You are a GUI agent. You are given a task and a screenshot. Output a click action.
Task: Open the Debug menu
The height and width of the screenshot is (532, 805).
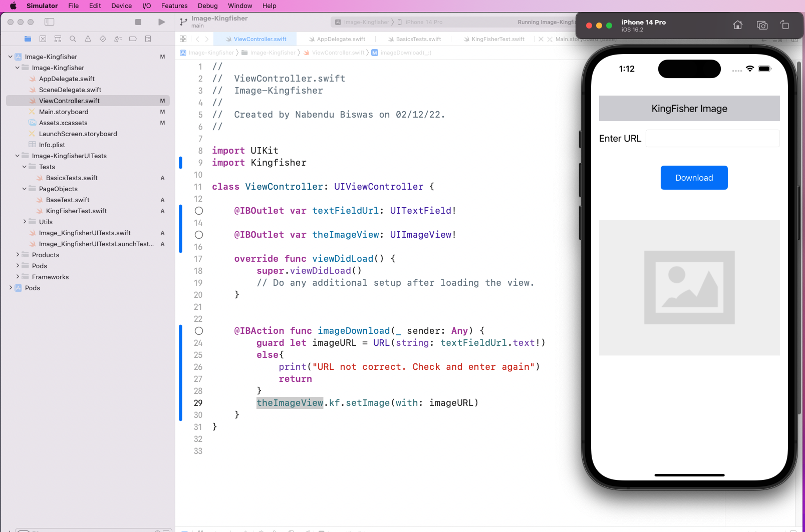click(x=208, y=6)
